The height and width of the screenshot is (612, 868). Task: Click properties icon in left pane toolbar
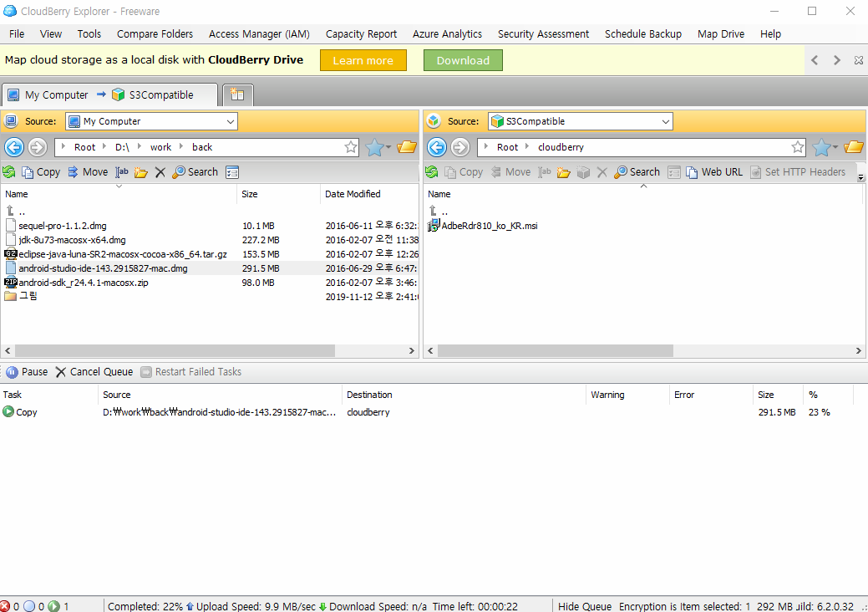232,172
